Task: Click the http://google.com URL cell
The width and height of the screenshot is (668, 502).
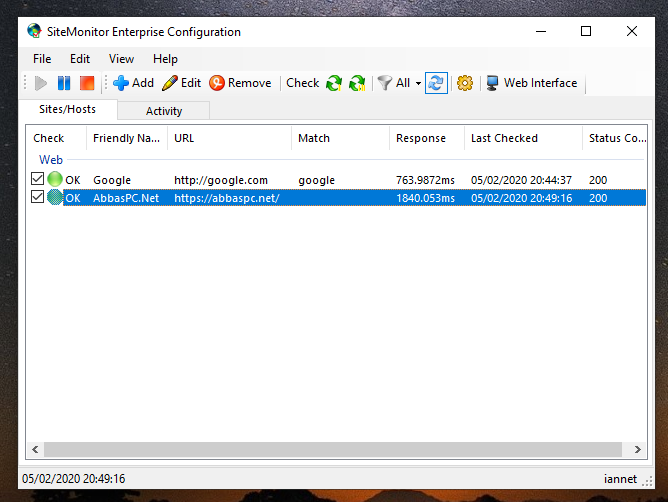Action: point(221,180)
